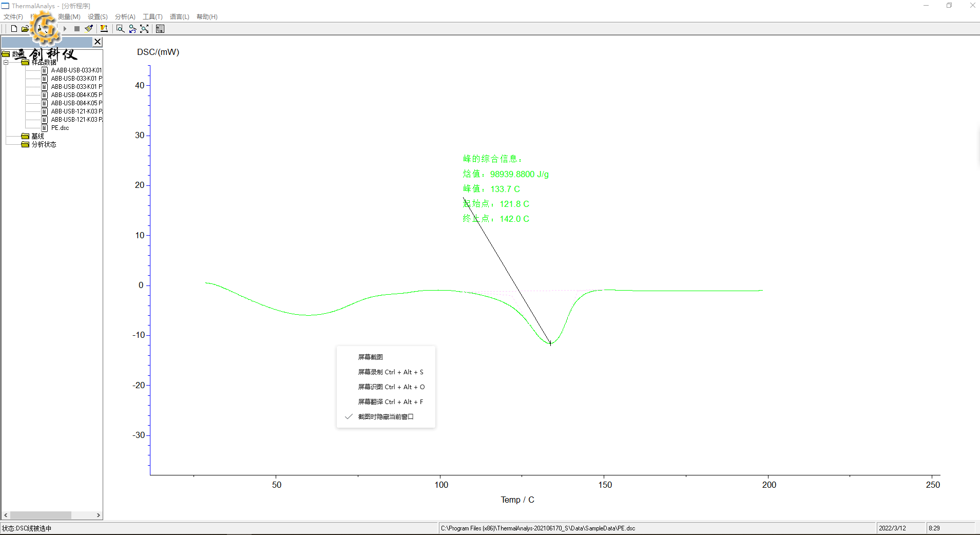Activate the zoom region magnifier icon

(120, 29)
